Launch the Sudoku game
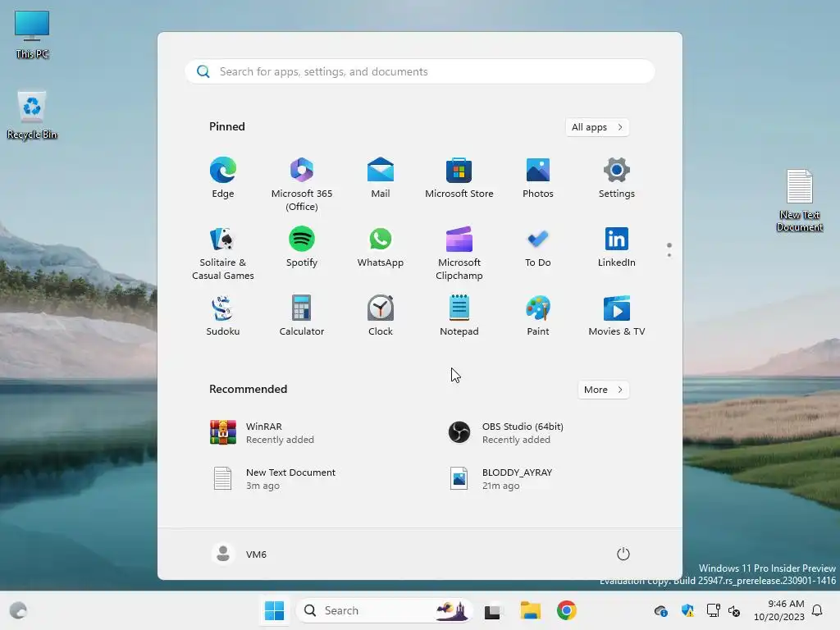The width and height of the screenshot is (840, 630). (223, 316)
